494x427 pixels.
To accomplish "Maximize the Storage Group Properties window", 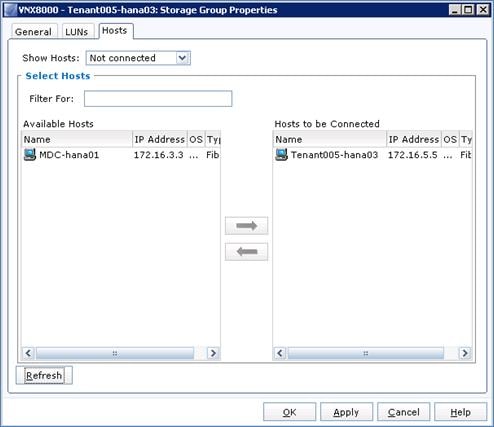I will [468, 10].
